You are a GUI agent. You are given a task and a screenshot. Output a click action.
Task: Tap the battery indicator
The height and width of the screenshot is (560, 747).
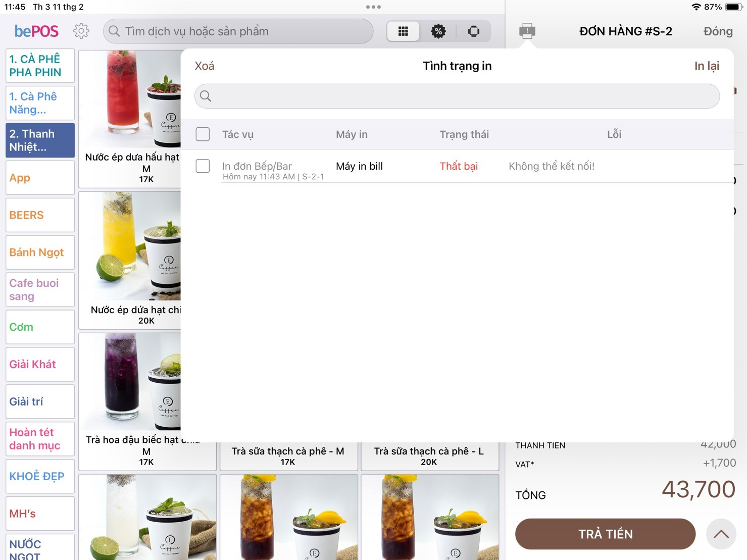pos(733,7)
